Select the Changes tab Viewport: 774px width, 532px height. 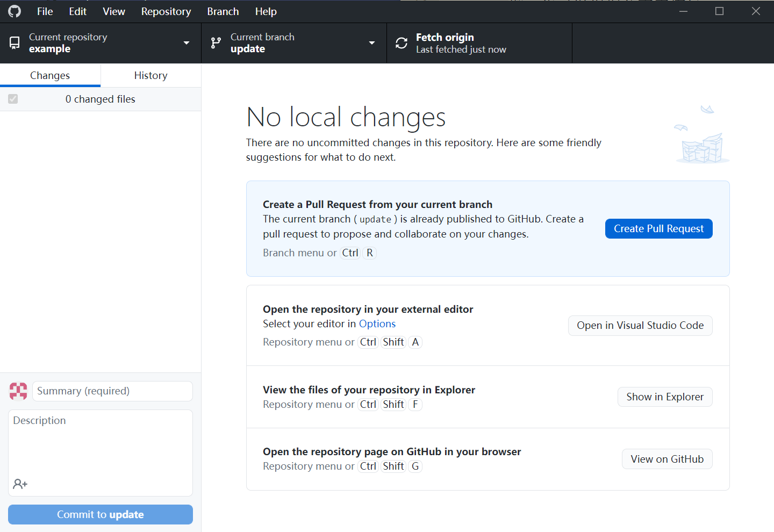tap(50, 75)
